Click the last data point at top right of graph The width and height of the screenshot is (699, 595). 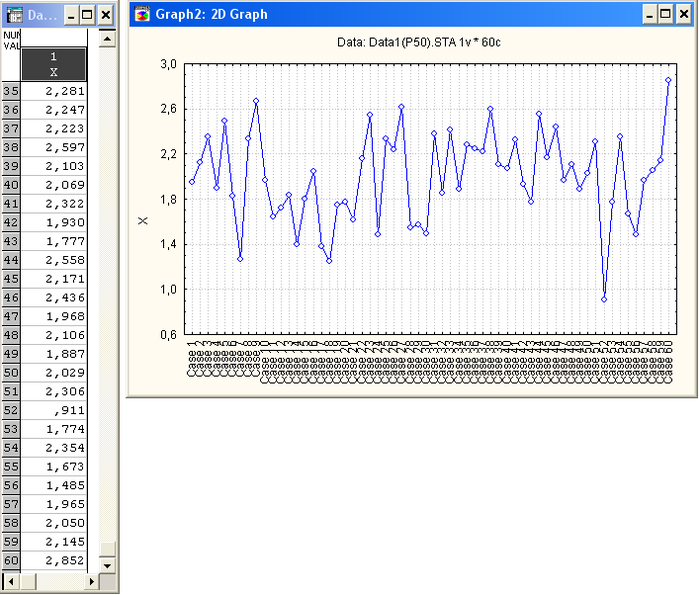[668, 80]
